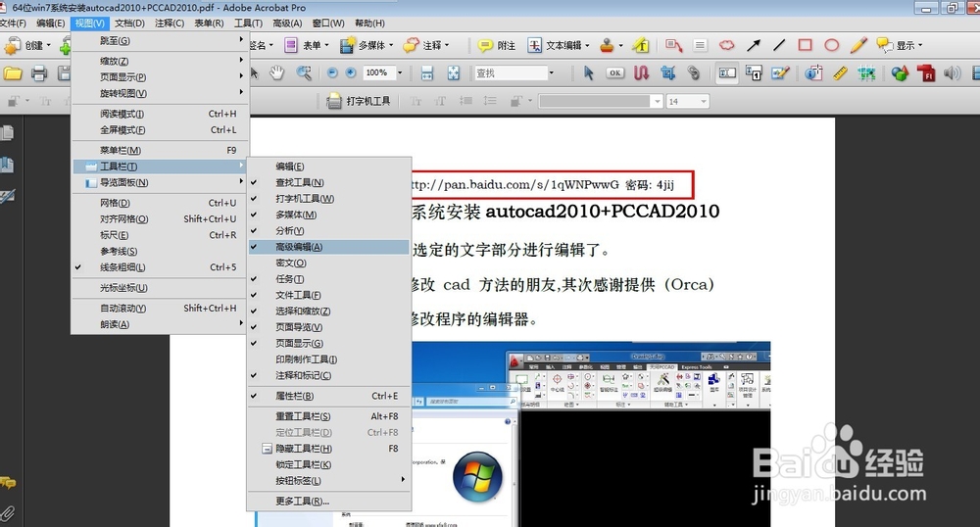Click the fit full page icon
980x527 pixels.
[453, 73]
